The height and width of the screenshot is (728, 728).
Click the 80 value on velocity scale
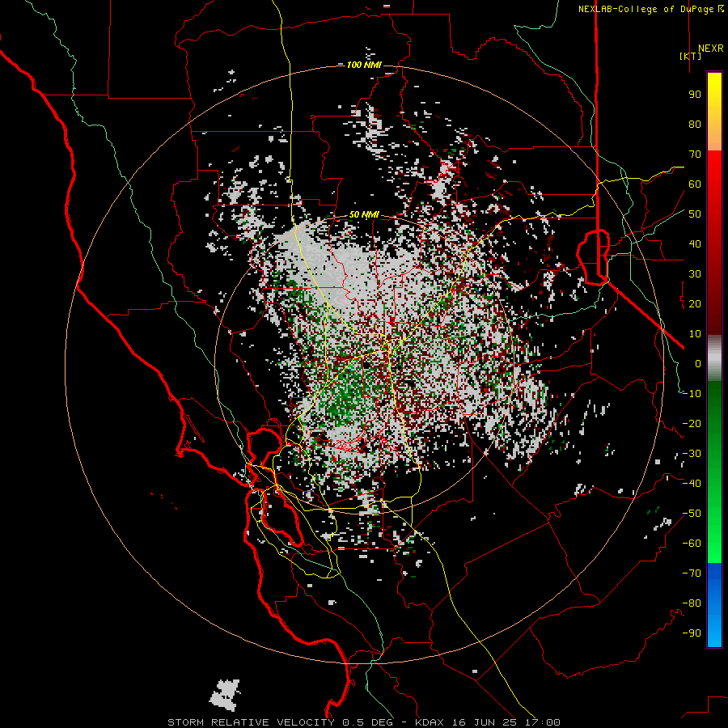click(695, 124)
